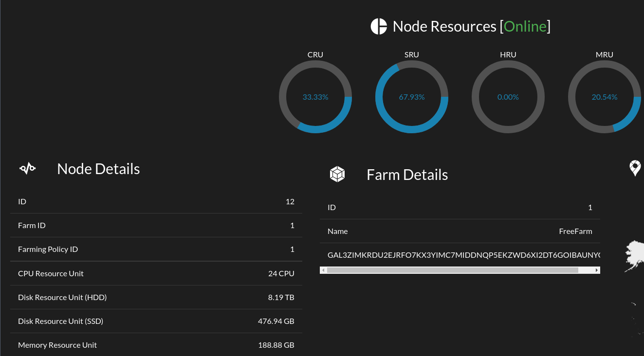Select the farm address starting with "GAL3ZIMKRDU2"
Screen dimensions: 644x356
[x=464, y=255]
